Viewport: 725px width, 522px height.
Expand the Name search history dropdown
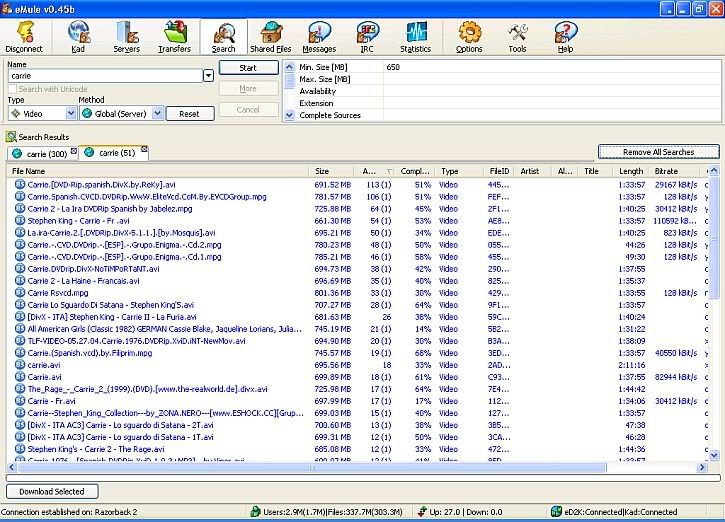(209, 75)
